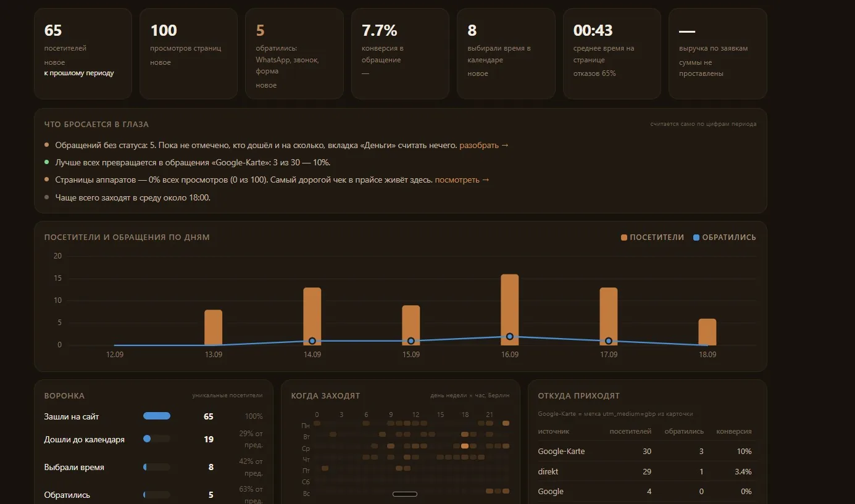The image size is (855, 504).
Task: Click the visitors bar for 18.09
Action: click(707, 332)
